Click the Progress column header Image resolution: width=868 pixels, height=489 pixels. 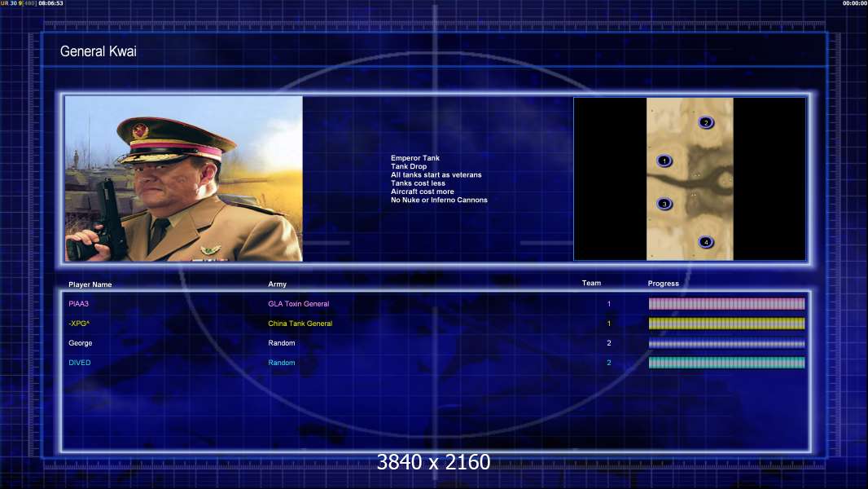pos(663,284)
